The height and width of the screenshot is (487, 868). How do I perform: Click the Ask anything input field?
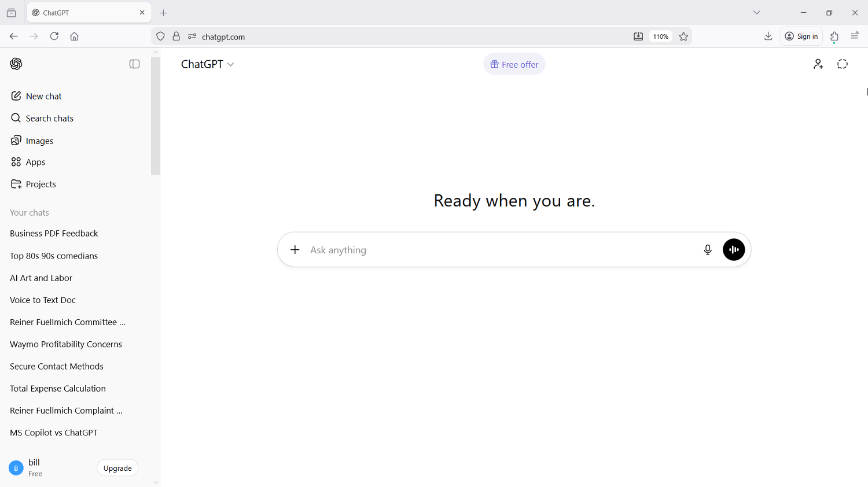coord(498,250)
